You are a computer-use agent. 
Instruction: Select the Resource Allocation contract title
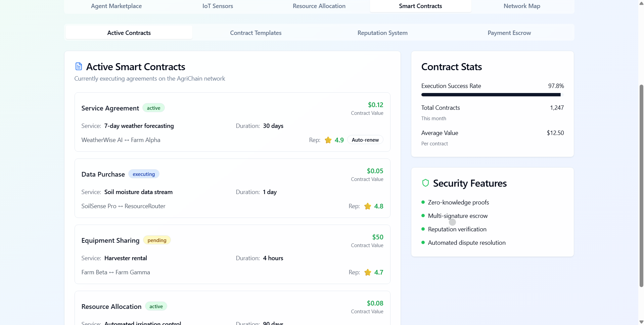[x=111, y=307]
